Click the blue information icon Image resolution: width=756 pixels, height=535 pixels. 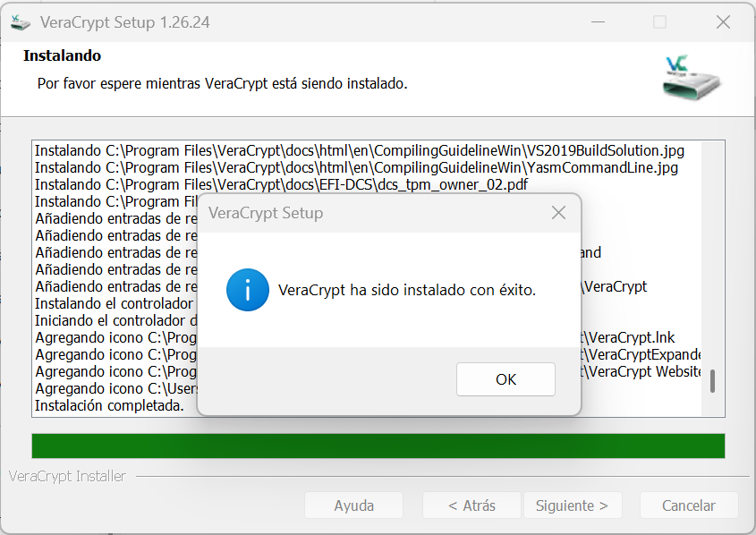coord(248,290)
